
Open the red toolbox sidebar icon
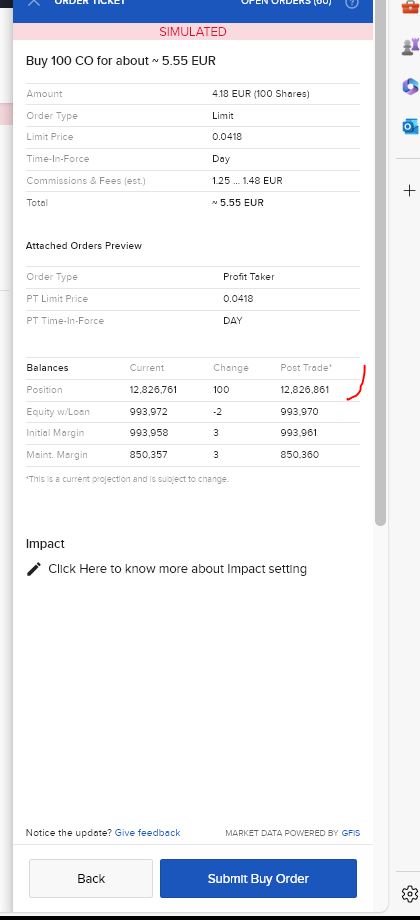point(409,6)
